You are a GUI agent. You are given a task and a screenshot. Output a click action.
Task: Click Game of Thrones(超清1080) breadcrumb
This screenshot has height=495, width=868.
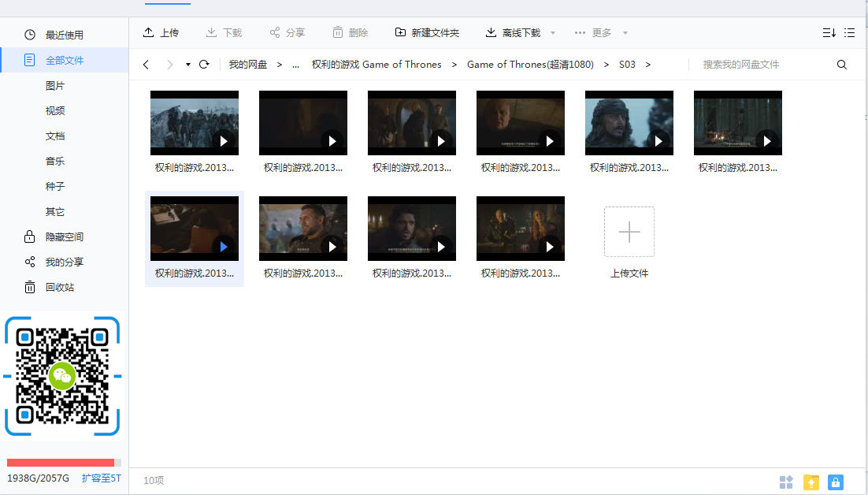[x=530, y=65]
